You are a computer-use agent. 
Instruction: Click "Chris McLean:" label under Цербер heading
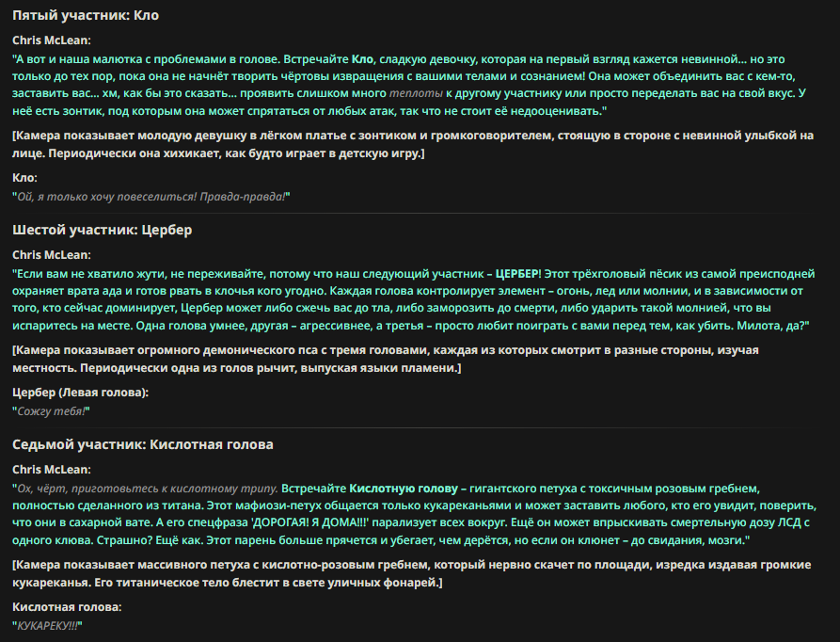pyautogui.click(x=52, y=254)
